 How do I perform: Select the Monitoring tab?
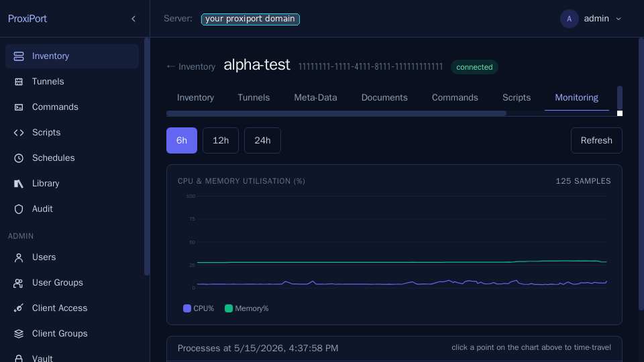pos(577,98)
